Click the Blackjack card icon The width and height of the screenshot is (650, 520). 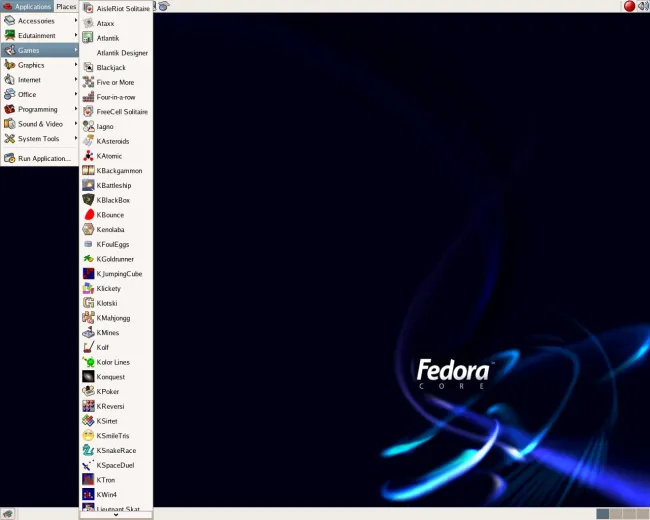(88, 67)
